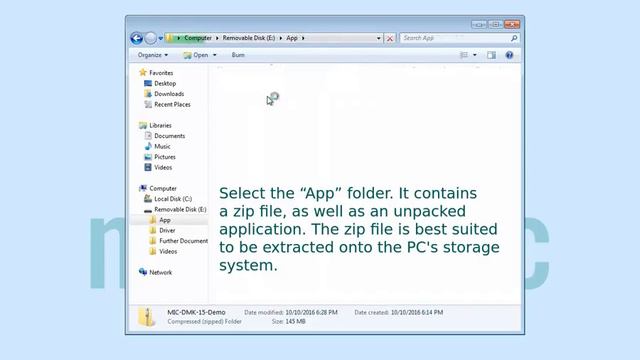This screenshot has width=640, height=360.
Task: Click the Burn toolbar button
Action: [x=238, y=55]
